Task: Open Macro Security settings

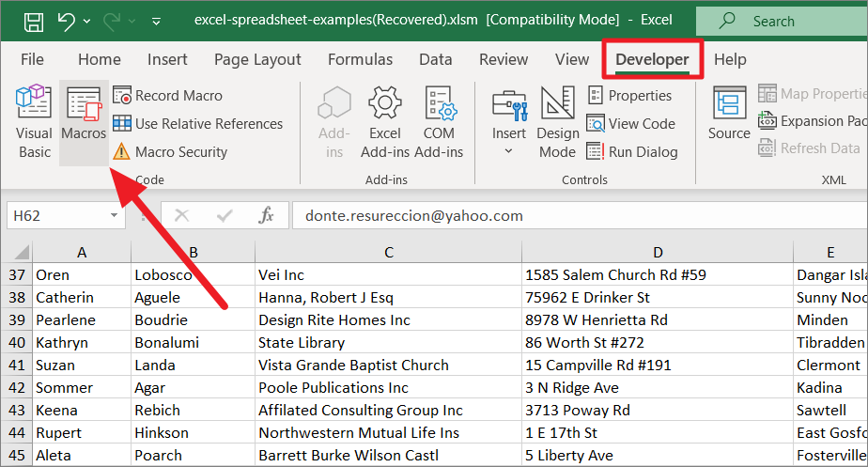Action: (170, 151)
